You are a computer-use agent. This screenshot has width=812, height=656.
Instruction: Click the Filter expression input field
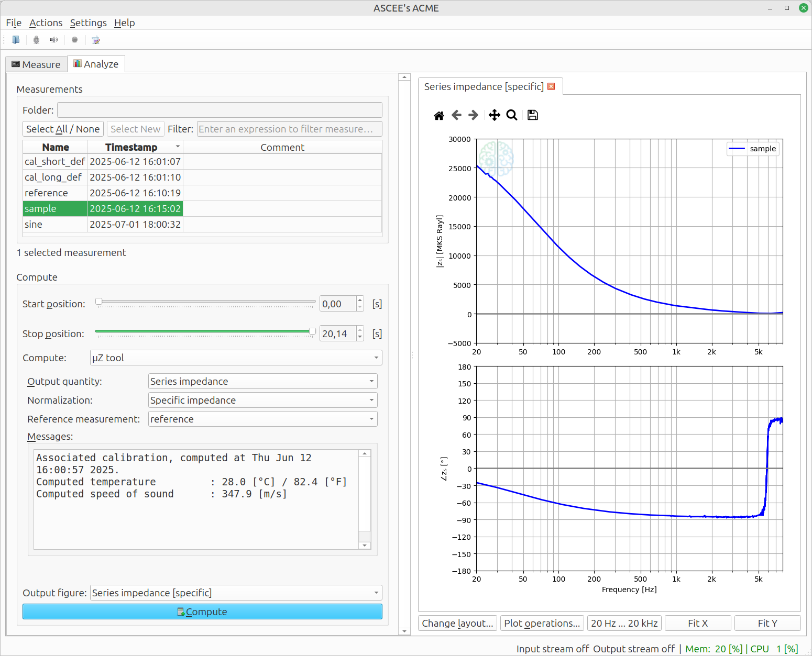pyautogui.click(x=289, y=129)
